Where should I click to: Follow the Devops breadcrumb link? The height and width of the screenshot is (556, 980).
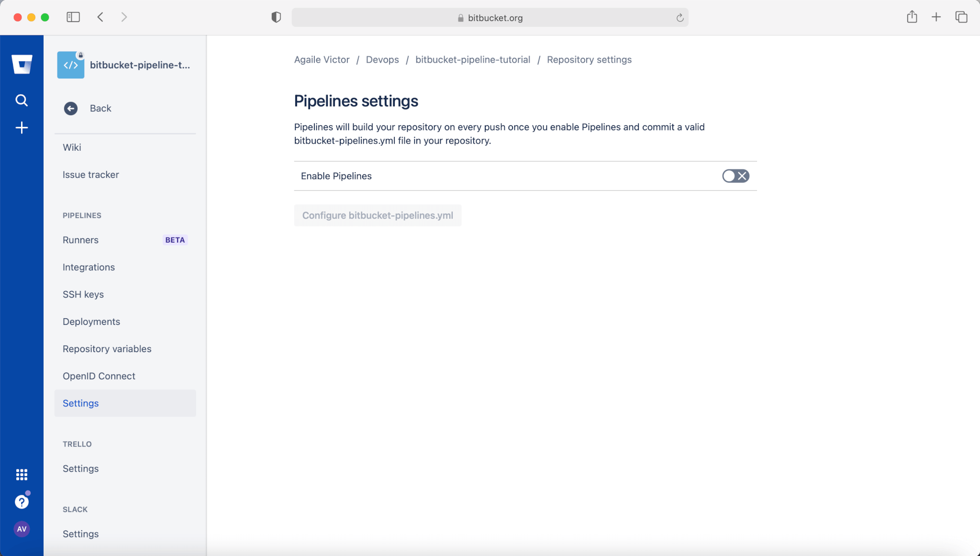tap(382, 60)
